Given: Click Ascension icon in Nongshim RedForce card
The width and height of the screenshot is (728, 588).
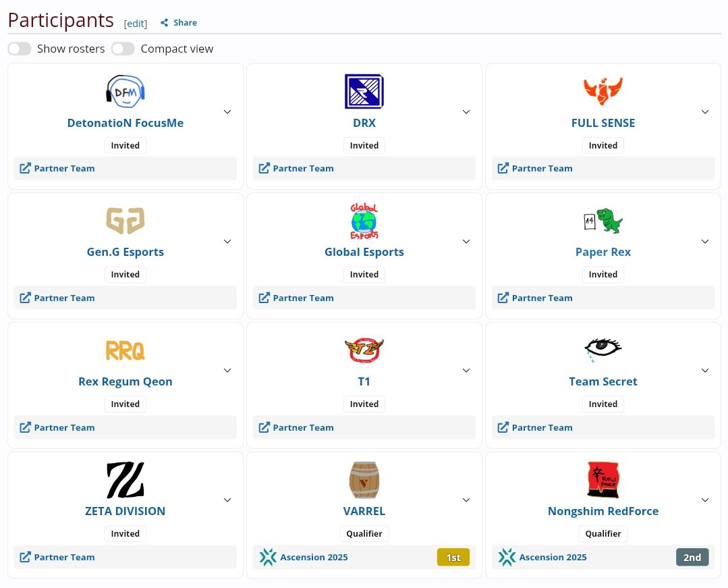Looking at the screenshot, I should 507,557.
